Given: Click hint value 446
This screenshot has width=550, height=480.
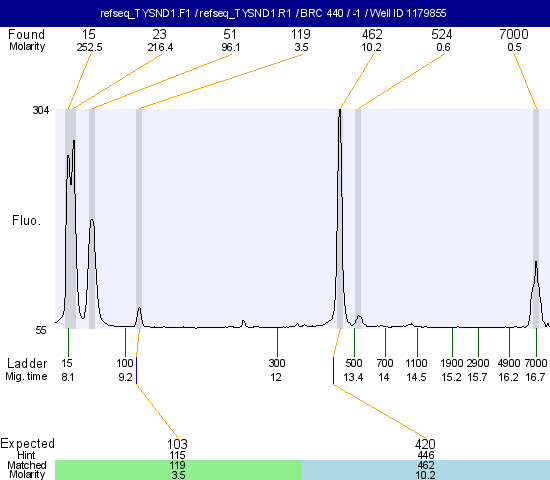Looking at the screenshot, I should pyautogui.click(x=426, y=455).
